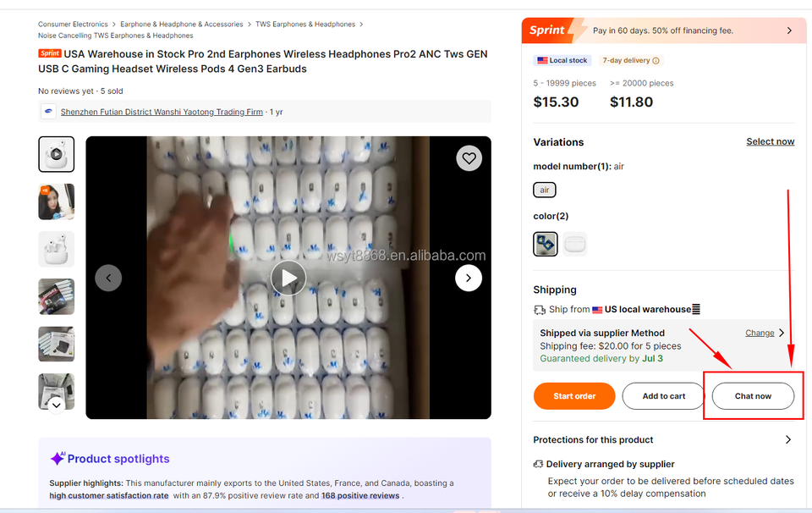The width and height of the screenshot is (812, 513).
Task: Play the product video
Action: click(288, 278)
